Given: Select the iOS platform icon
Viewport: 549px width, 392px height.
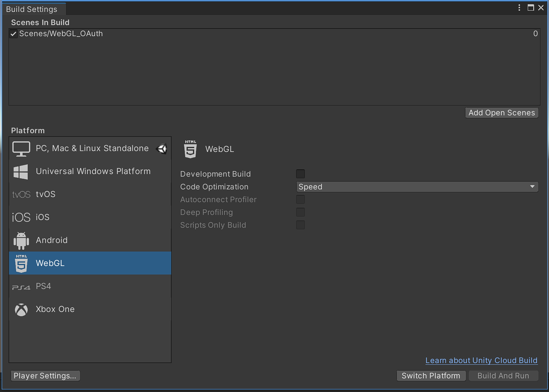Looking at the screenshot, I should click(x=21, y=217).
